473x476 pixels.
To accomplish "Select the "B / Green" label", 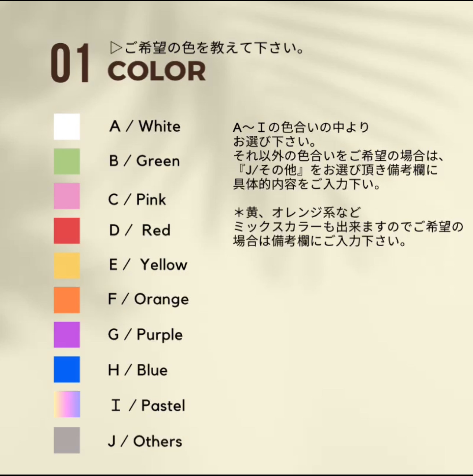I will coord(144,161).
